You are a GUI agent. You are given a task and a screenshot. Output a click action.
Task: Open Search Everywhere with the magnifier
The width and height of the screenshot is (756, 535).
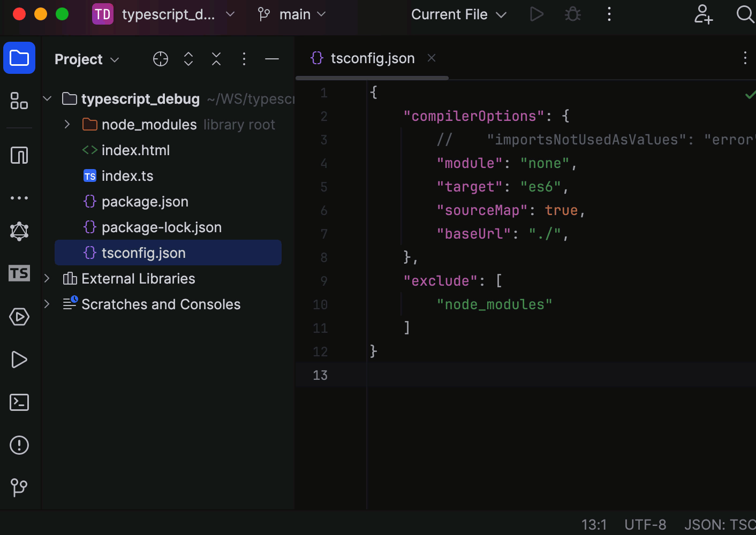click(745, 14)
